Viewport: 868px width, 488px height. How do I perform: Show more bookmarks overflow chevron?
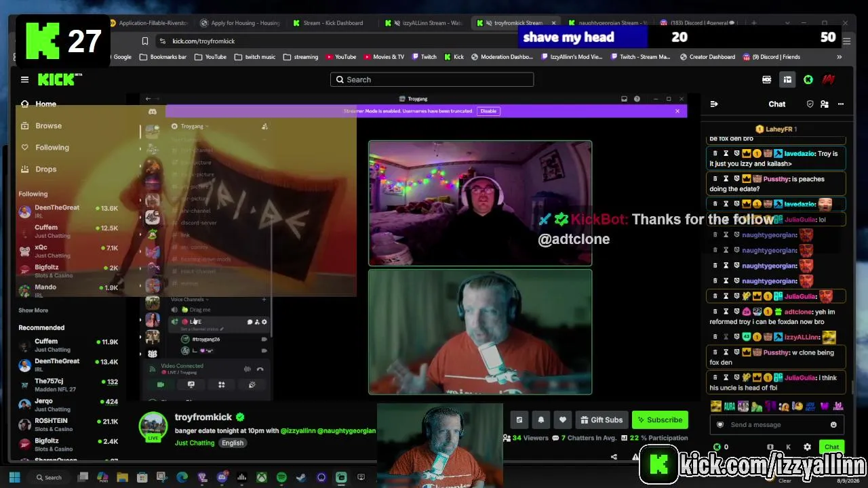click(x=840, y=57)
